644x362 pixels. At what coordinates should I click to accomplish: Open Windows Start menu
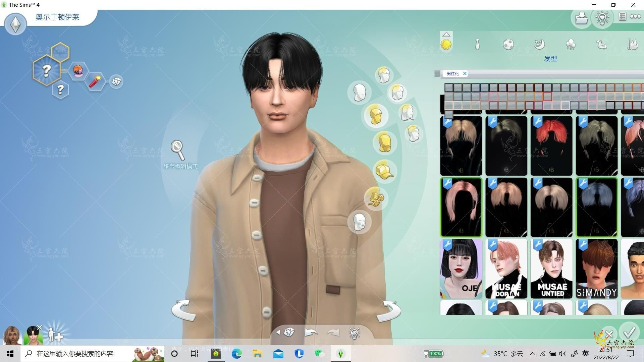coord(10,354)
